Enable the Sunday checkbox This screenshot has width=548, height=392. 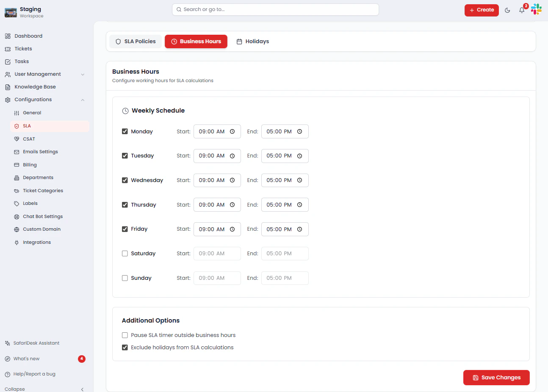pyautogui.click(x=125, y=278)
